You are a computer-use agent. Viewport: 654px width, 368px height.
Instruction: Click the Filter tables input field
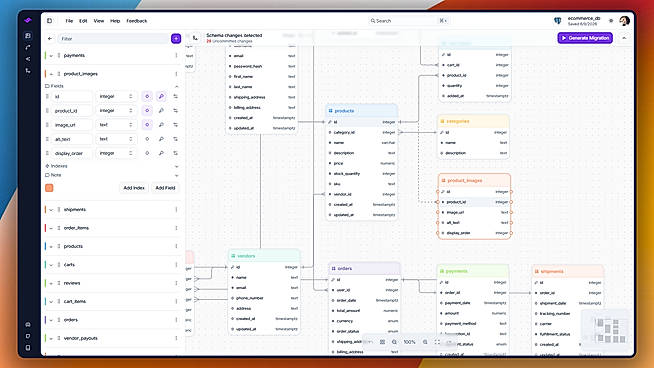[x=113, y=38]
